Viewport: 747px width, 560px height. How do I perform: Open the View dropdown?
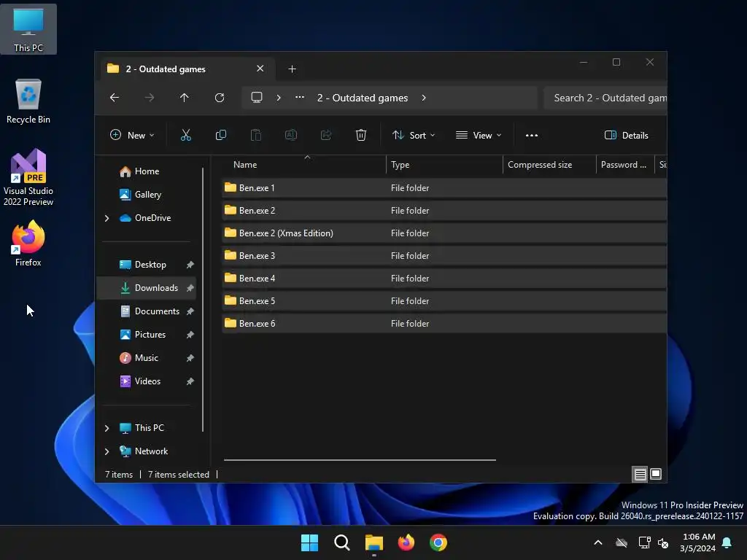(x=479, y=135)
